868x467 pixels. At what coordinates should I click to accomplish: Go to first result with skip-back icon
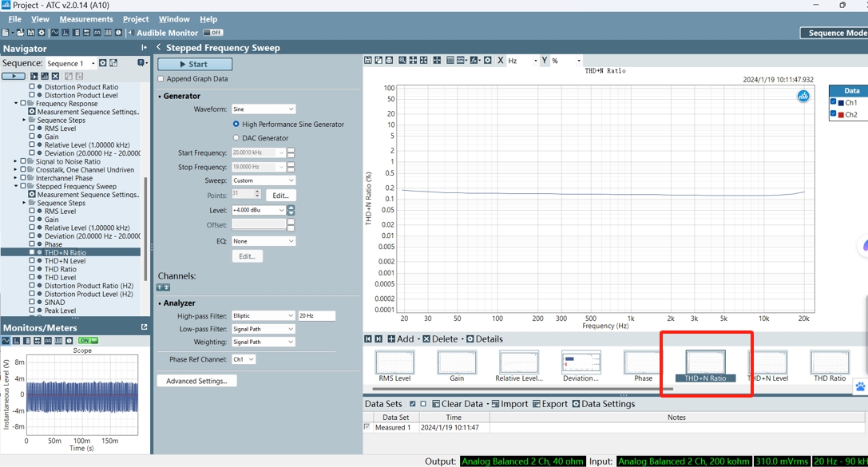coord(368,338)
